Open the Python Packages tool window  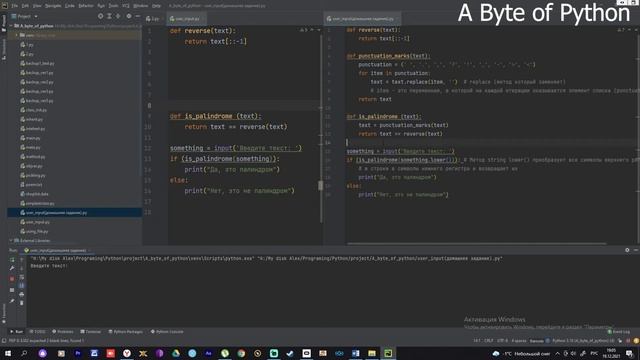(126, 332)
